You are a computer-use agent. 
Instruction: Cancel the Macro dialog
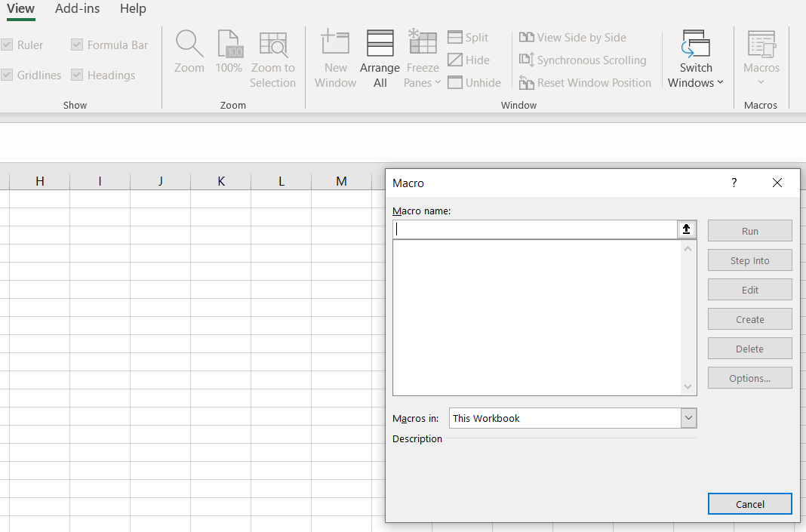coord(749,504)
